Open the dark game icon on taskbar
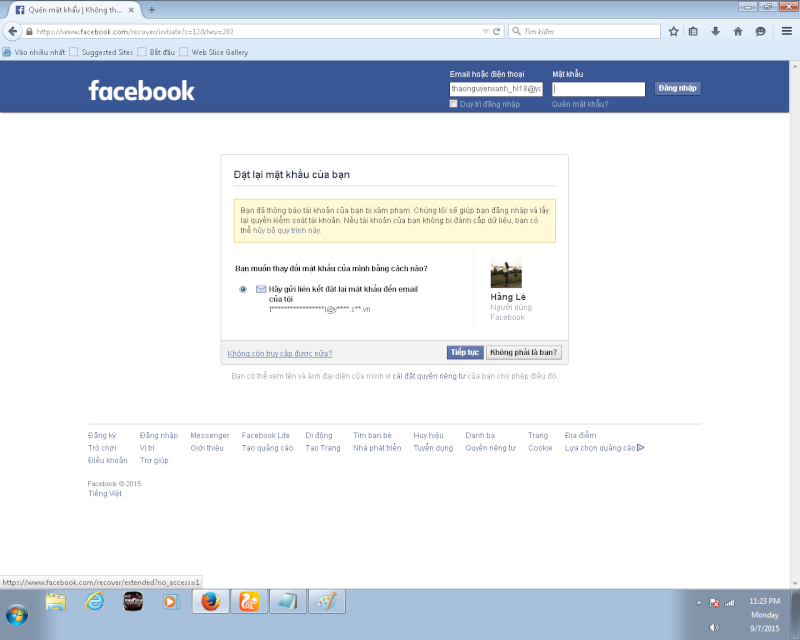This screenshot has height=640, width=800. coord(133,602)
